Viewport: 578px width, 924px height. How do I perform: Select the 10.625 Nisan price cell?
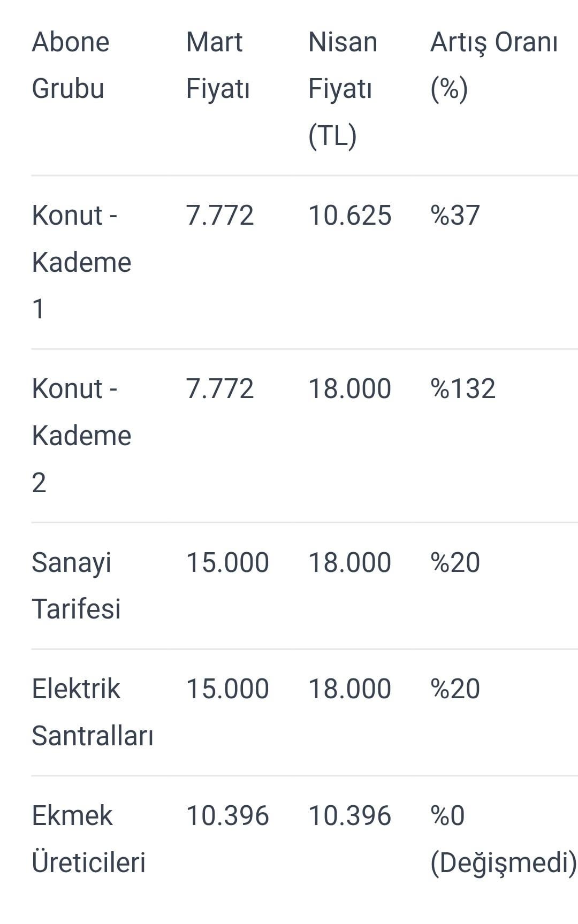pyautogui.click(x=349, y=216)
